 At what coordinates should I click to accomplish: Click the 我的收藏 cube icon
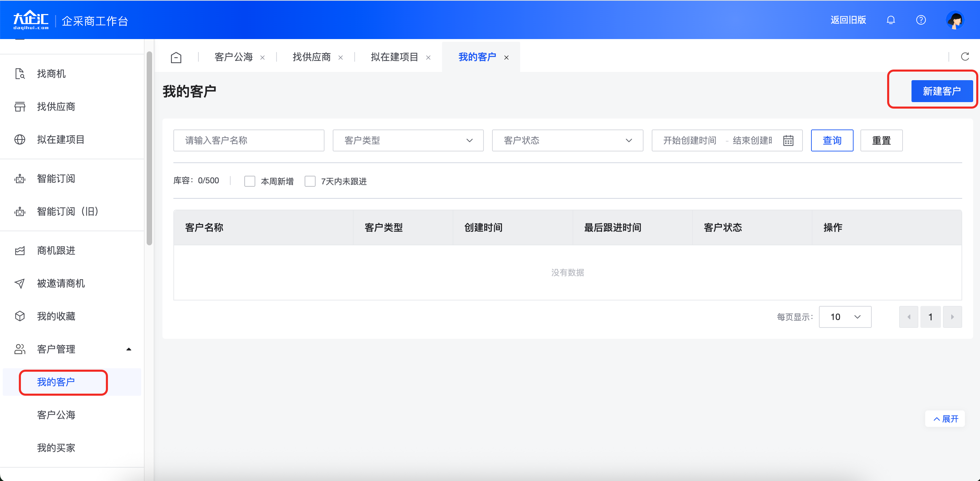20,316
